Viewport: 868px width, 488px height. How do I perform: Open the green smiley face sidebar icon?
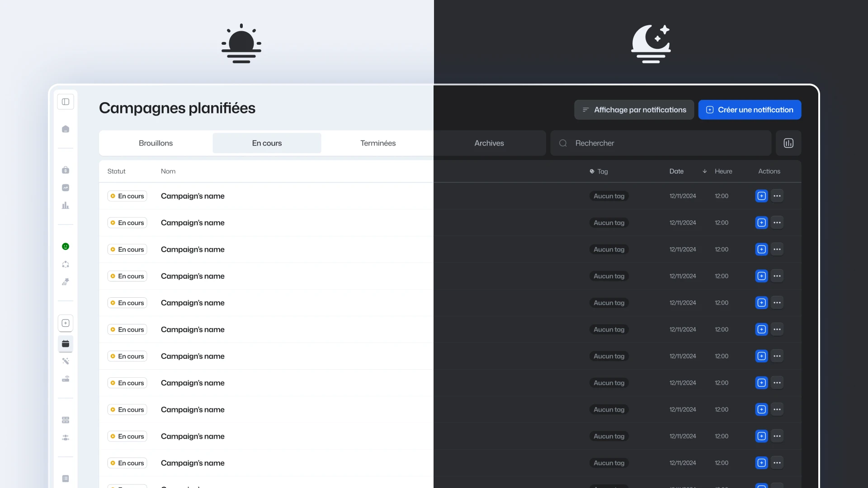point(66,246)
